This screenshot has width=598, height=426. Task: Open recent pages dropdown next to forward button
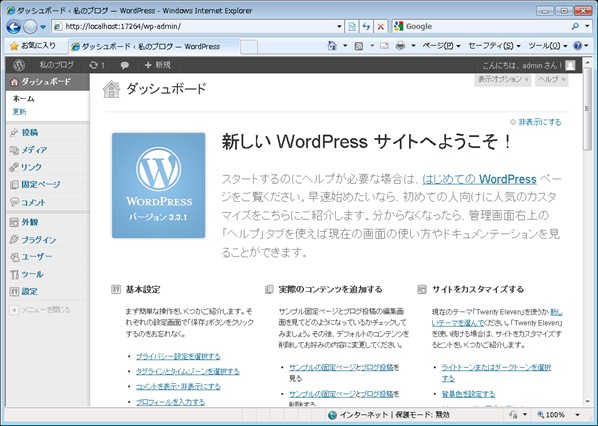pos(43,27)
